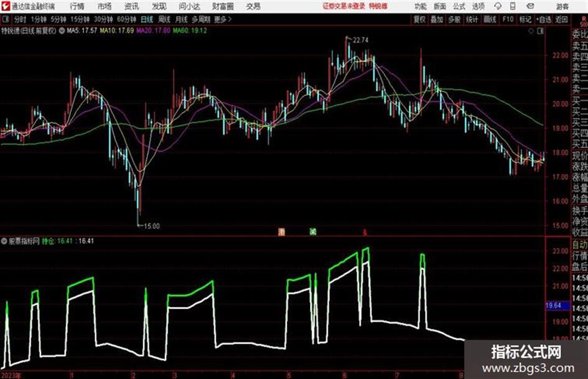This screenshot has height=379, width=588.
Task: Select the 周线 weekly chart tab
Action: pos(164,19)
